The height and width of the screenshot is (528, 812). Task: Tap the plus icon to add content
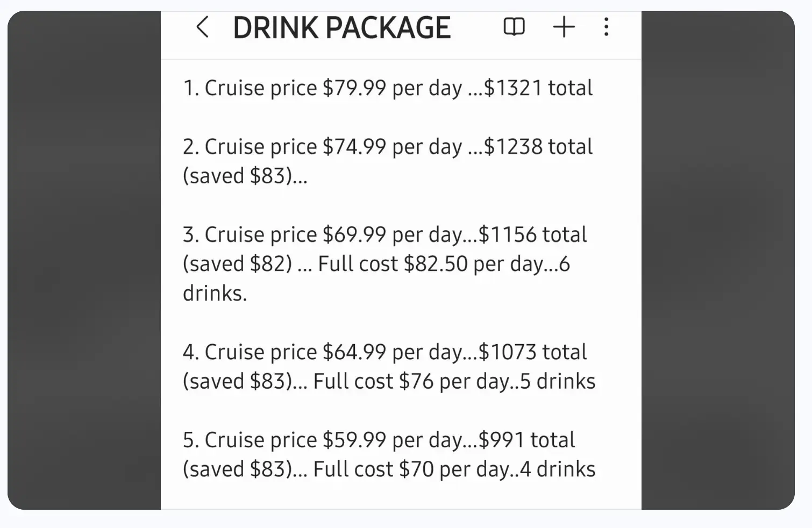(564, 27)
